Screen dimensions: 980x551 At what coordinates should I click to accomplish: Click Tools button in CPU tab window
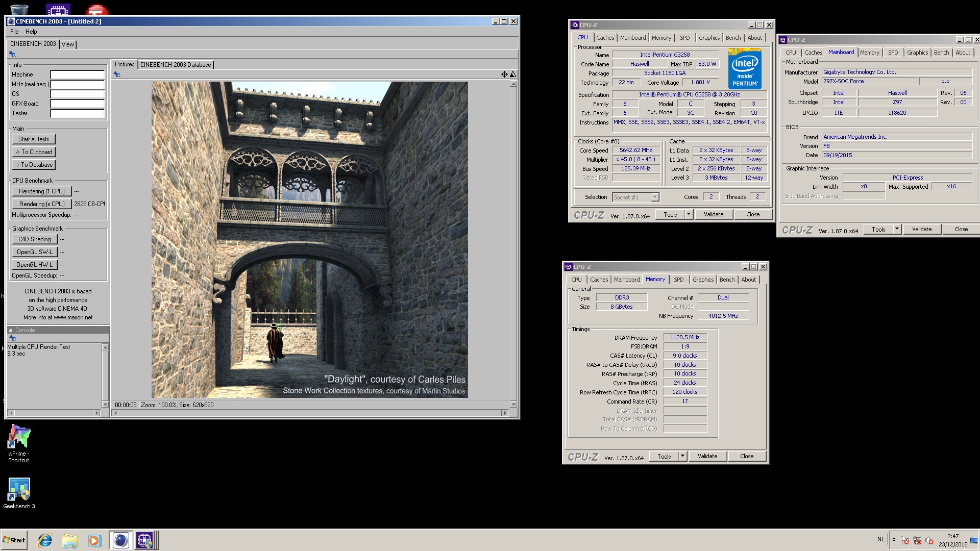[x=670, y=214]
